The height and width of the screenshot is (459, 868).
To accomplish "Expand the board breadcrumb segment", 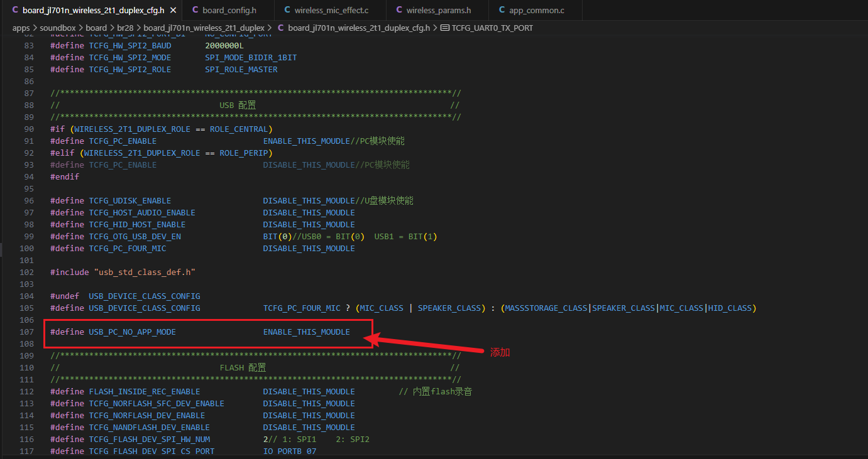I will tap(96, 28).
